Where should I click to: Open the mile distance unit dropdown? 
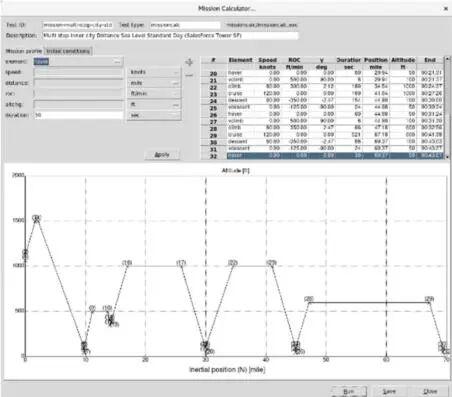coord(154,83)
